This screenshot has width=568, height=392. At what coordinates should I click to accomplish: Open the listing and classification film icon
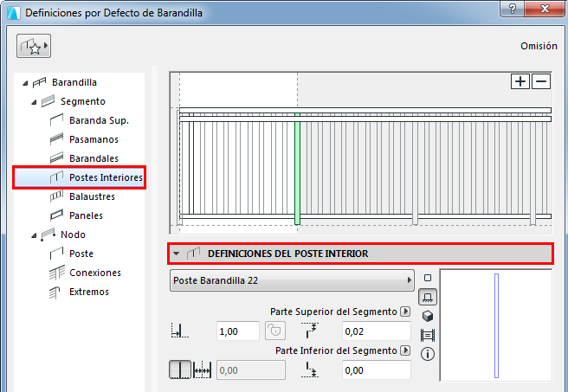coord(428,335)
